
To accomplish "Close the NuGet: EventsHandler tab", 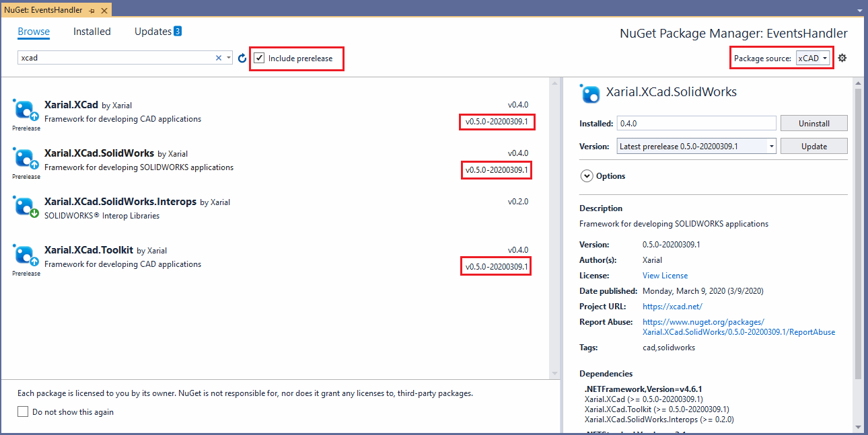I will (104, 10).
